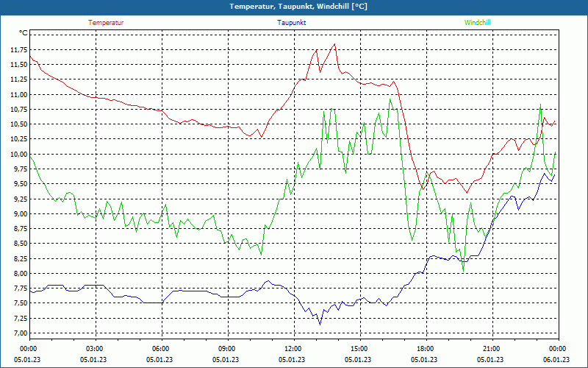Click the green Windchill legend label

coord(477,23)
